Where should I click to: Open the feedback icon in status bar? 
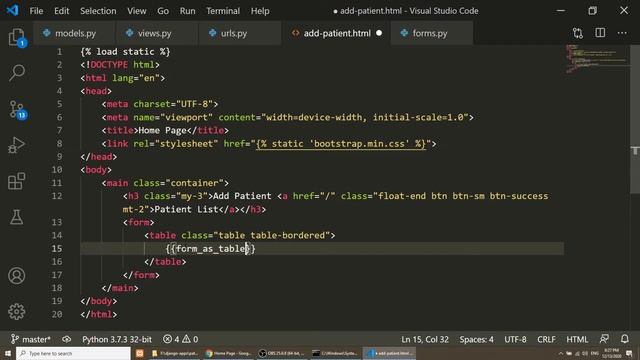(604, 339)
